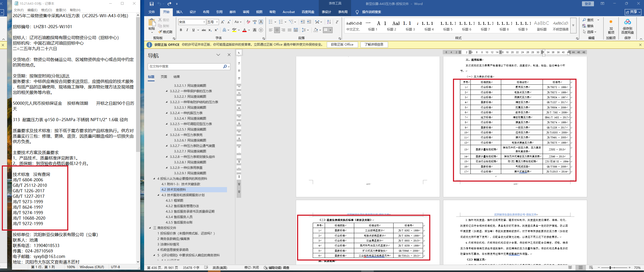Expand the Styles gallery more arrow

573,25
